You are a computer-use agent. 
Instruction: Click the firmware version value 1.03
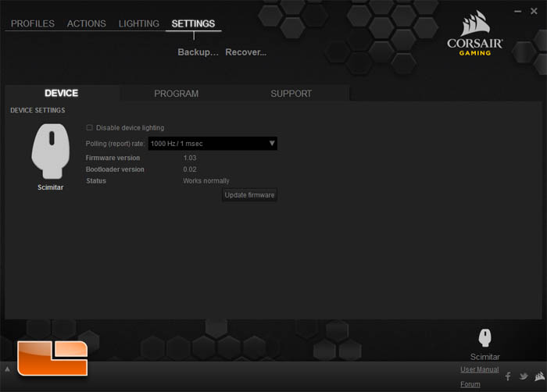point(190,158)
